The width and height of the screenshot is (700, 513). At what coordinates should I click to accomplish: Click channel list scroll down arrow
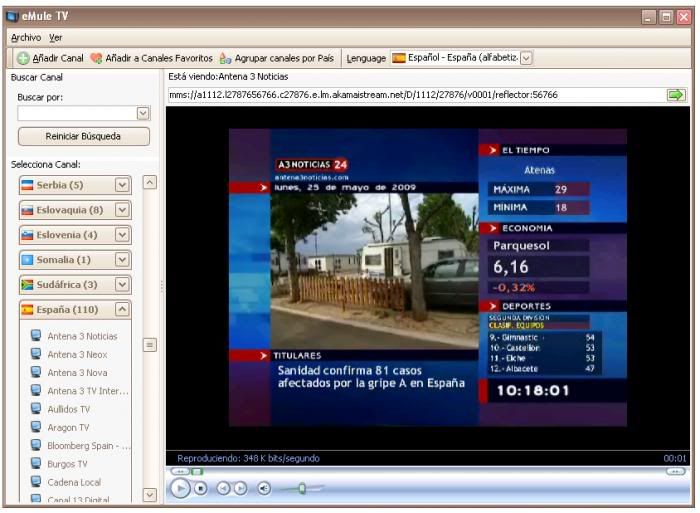click(150, 494)
